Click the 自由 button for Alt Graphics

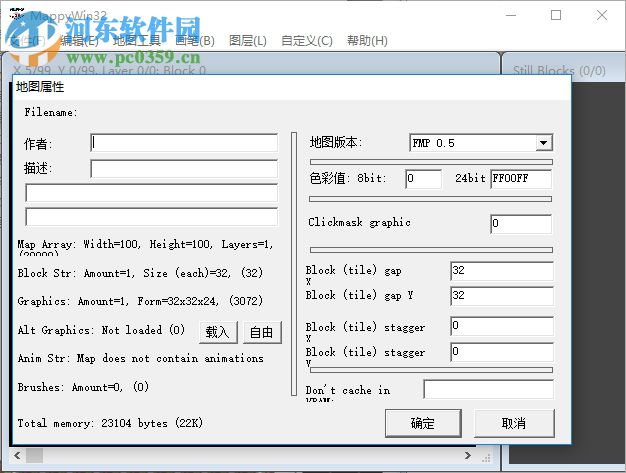pos(262,332)
